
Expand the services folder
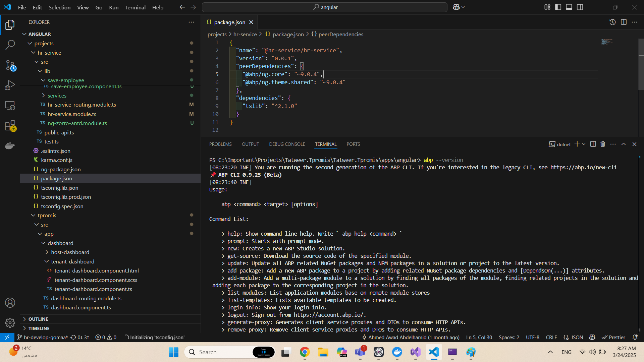tap(57, 96)
